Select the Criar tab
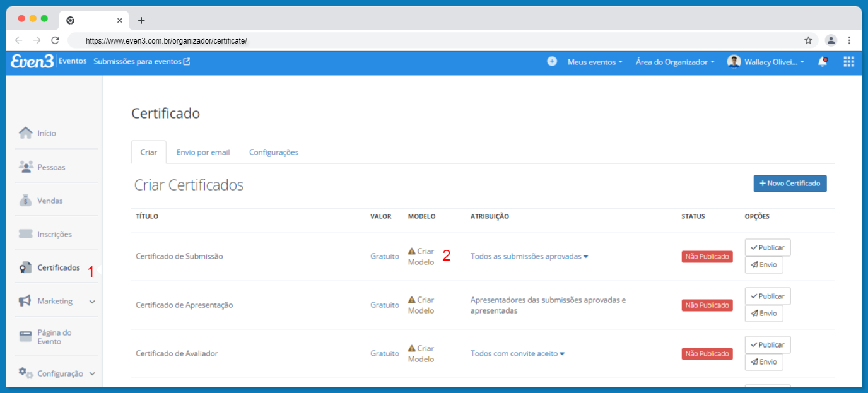 click(x=149, y=152)
